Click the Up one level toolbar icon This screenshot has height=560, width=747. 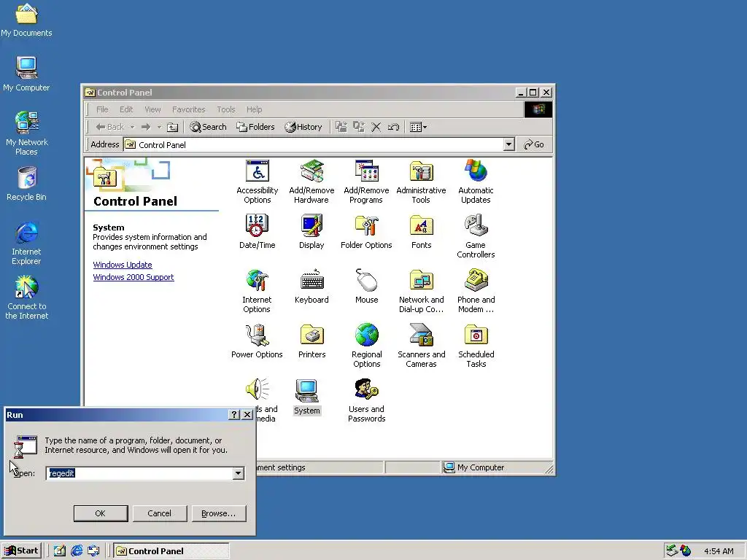click(172, 127)
